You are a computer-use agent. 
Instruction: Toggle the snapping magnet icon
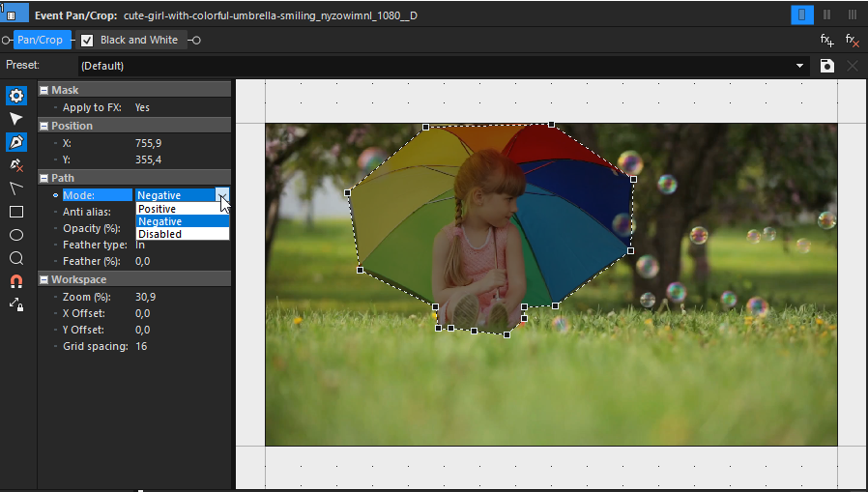coord(16,281)
